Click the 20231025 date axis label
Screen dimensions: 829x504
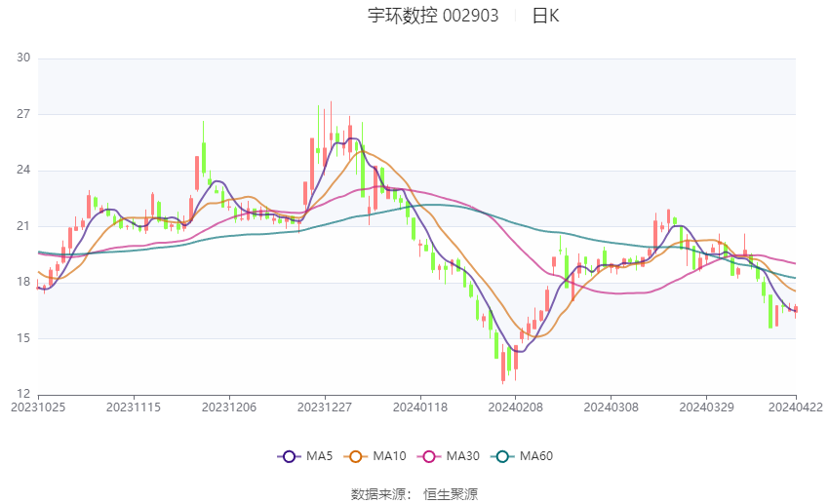[38, 407]
